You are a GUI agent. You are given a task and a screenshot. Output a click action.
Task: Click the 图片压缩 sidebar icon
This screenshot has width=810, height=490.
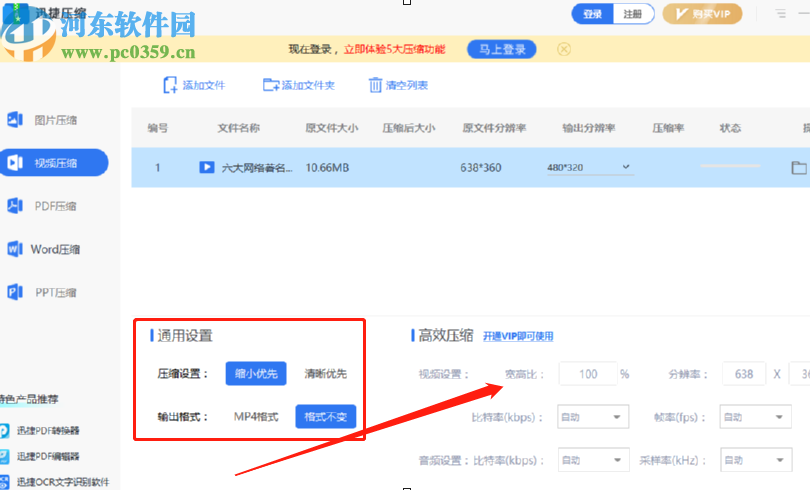[15, 120]
